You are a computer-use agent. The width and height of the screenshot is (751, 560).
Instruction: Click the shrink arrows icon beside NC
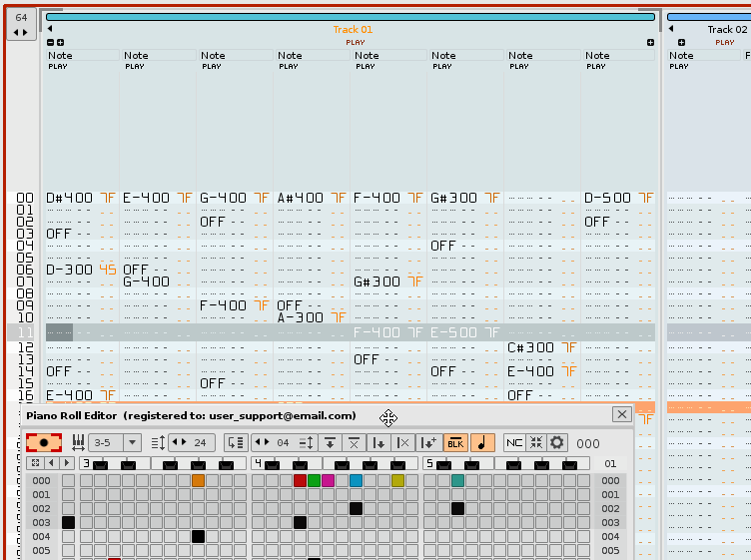[536, 442]
